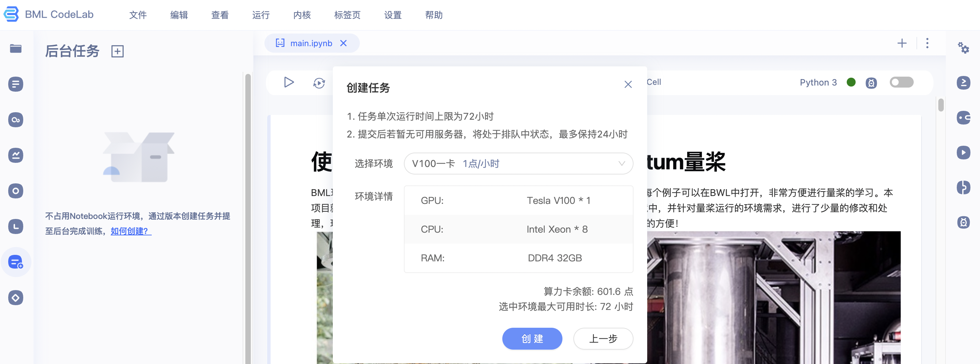Click the 创建 button to create the task

532,338
